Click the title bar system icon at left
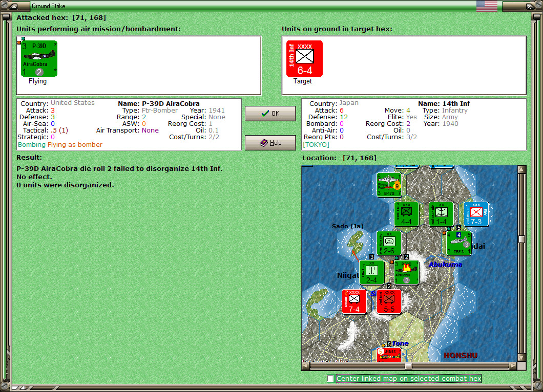The height and width of the screenshot is (392, 543). 13,6
